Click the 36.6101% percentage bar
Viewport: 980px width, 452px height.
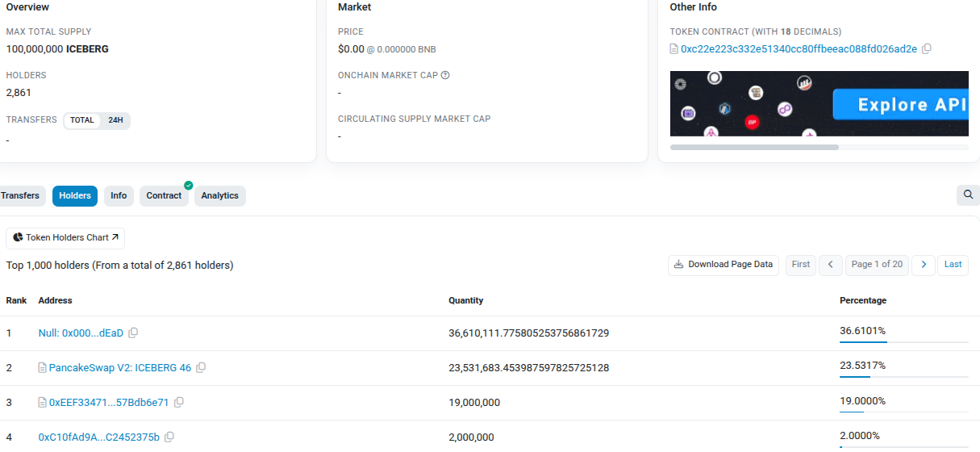[x=903, y=342]
